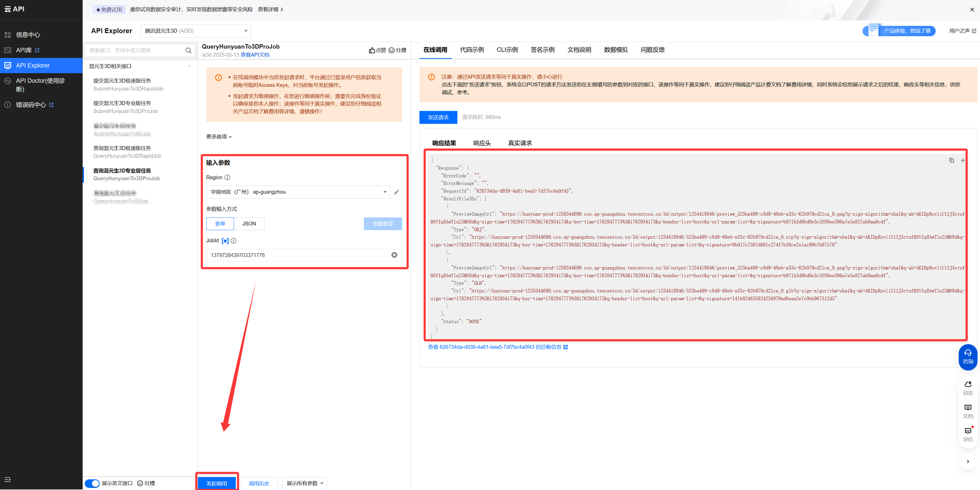Open the 展示所有参数 dropdown

(304, 483)
